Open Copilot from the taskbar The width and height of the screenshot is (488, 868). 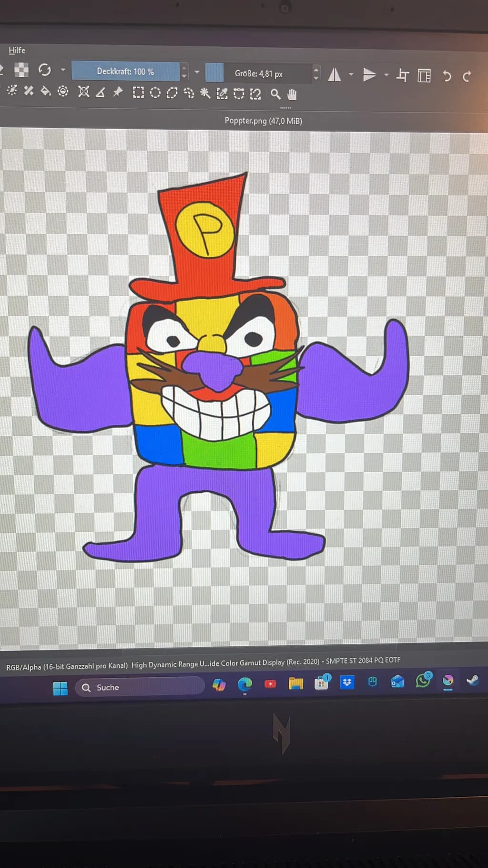point(219,685)
